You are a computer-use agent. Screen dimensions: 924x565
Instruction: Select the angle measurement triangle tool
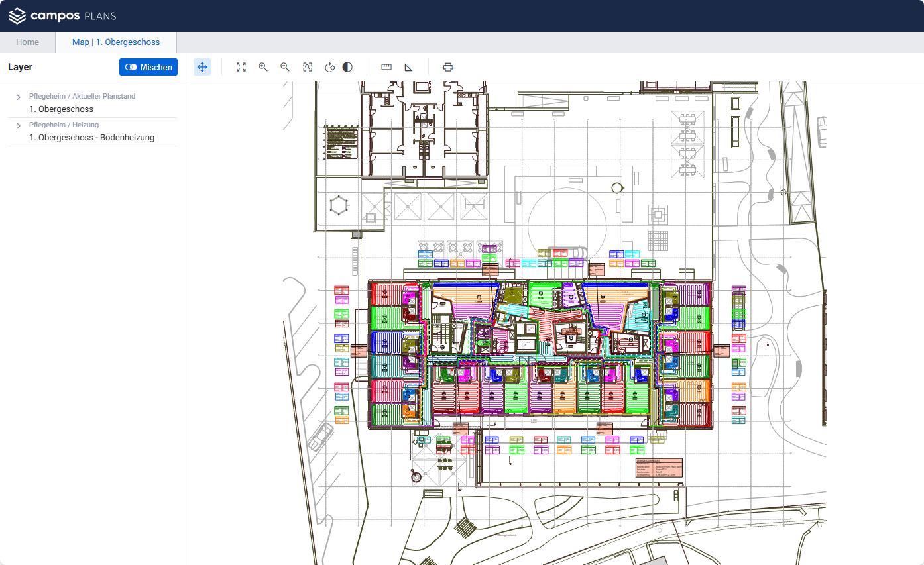(408, 67)
